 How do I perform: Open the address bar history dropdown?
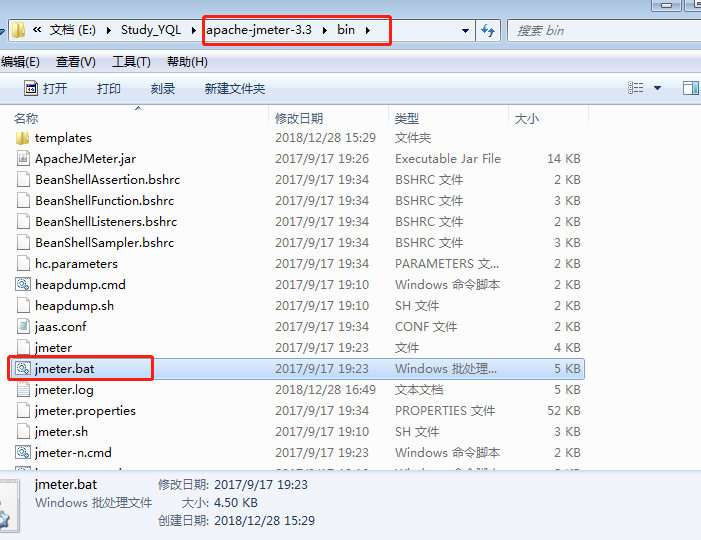(x=465, y=31)
